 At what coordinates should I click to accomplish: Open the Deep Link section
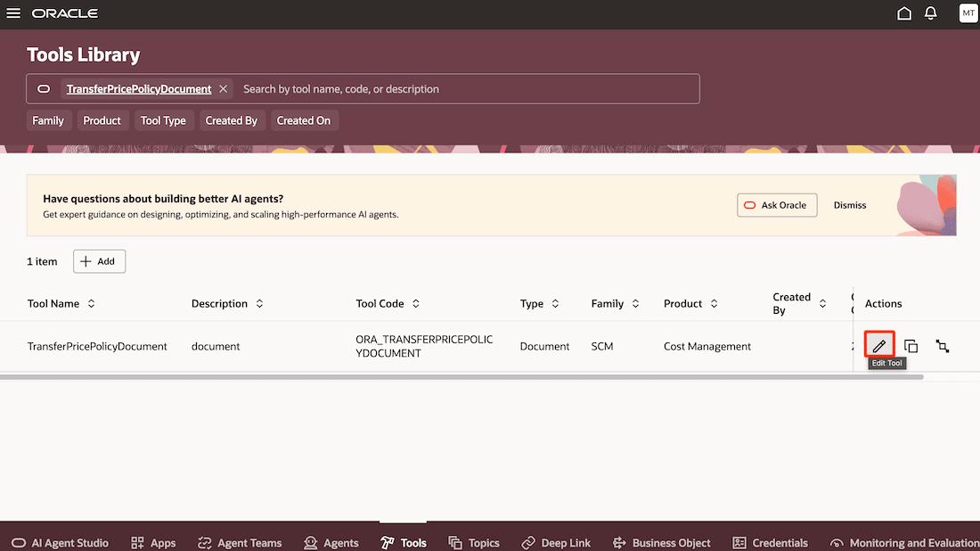coord(556,542)
